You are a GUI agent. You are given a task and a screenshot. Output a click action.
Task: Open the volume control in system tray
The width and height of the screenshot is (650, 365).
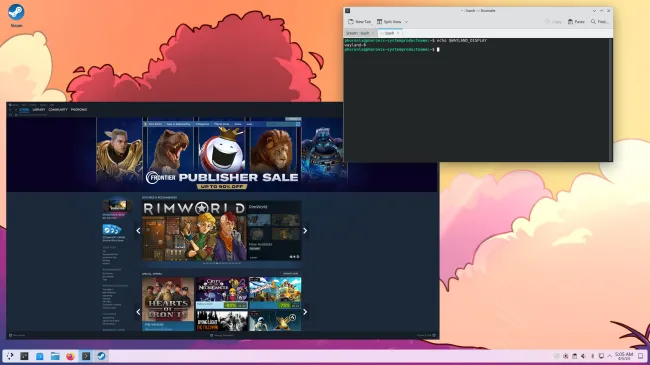click(x=583, y=356)
